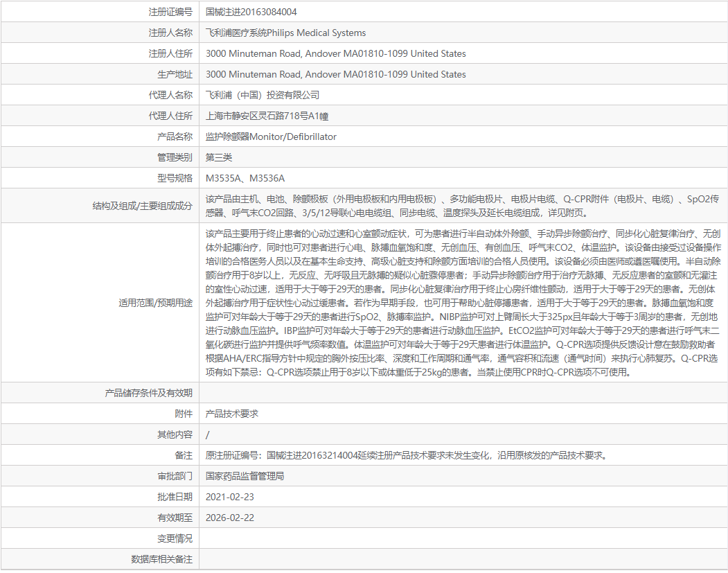Click expiry date 2026-02-22

point(230,518)
